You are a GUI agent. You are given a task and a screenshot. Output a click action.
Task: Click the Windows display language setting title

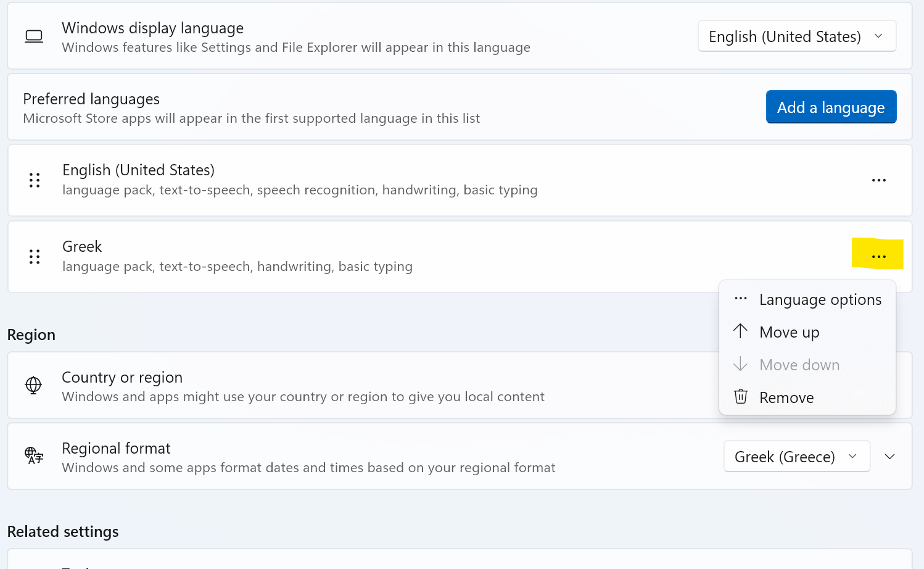pos(152,28)
